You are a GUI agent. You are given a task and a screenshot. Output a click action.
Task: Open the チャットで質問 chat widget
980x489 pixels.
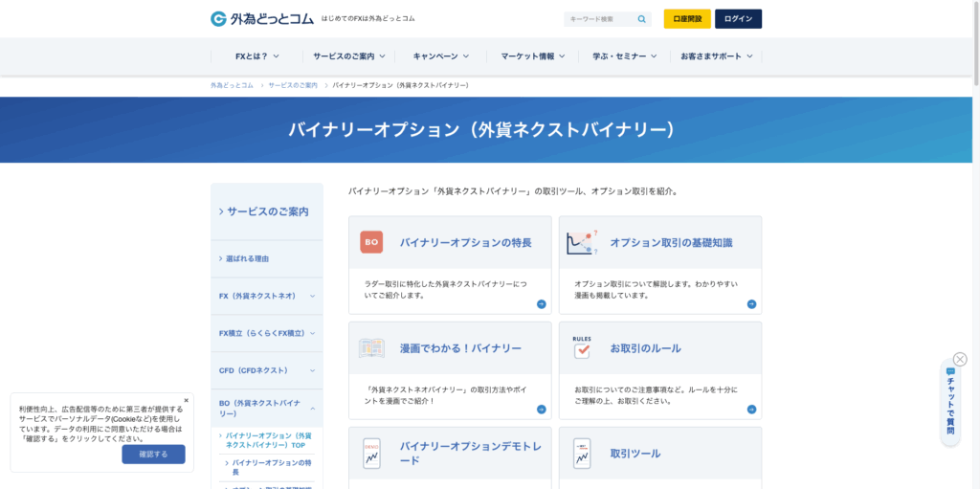click(x=950, y=403)
